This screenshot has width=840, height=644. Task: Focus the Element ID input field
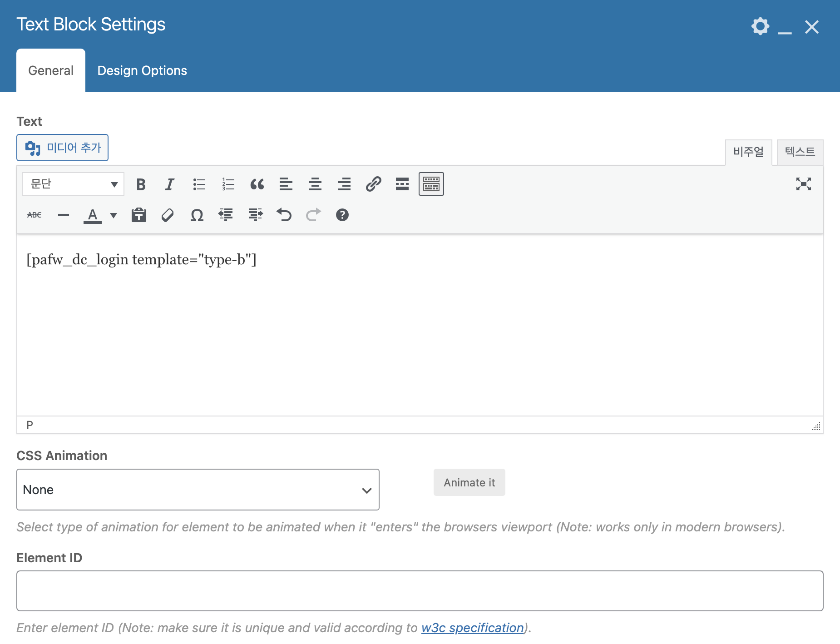point(420,591)
